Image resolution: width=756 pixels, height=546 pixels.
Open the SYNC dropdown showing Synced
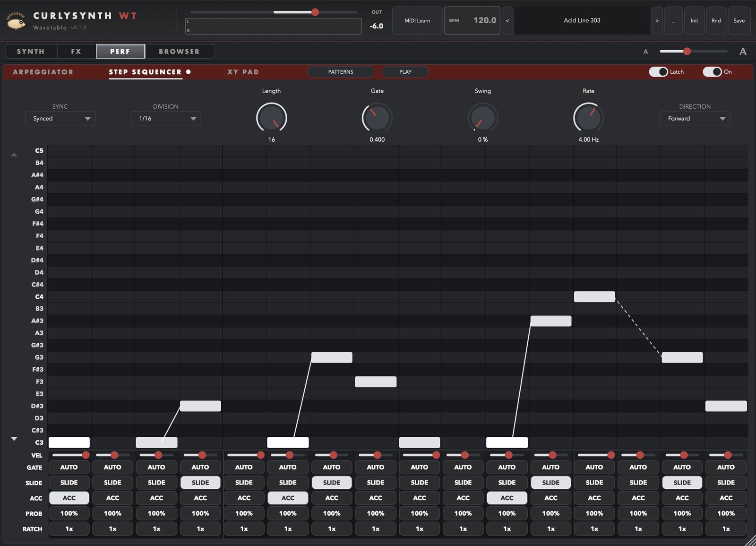click(60, 119)
